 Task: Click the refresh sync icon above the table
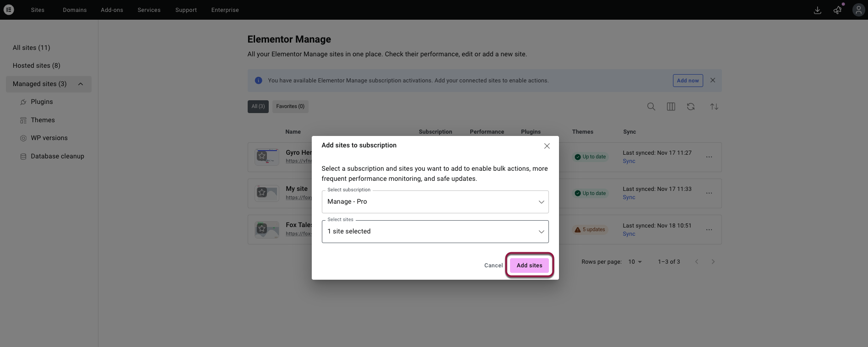coord(691,107)
